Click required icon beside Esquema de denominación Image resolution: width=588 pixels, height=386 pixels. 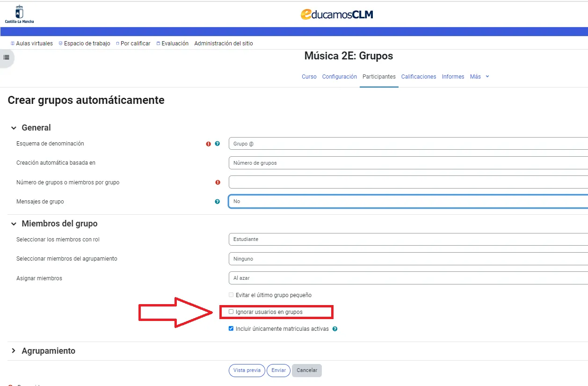pyautogui.click(x=209, y=144)
